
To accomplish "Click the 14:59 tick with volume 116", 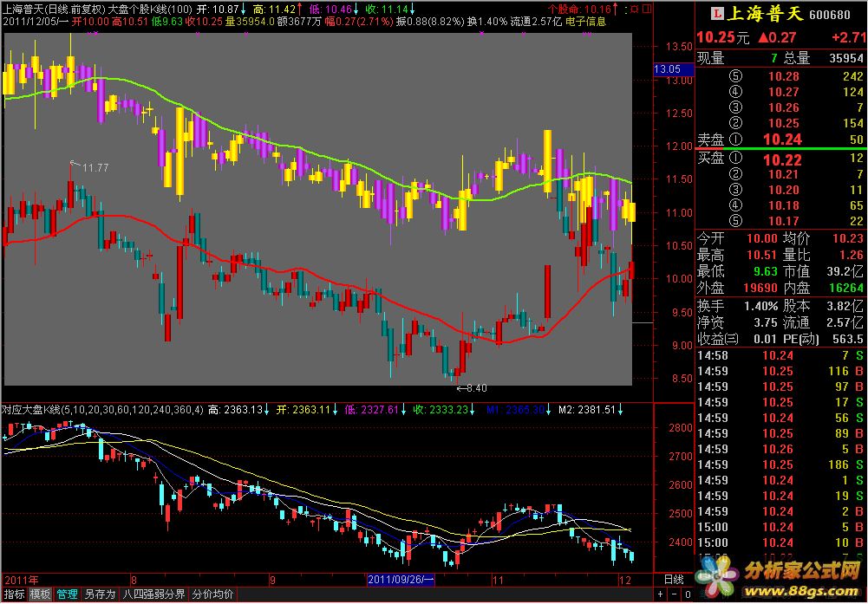I will (x=780, y=371).
